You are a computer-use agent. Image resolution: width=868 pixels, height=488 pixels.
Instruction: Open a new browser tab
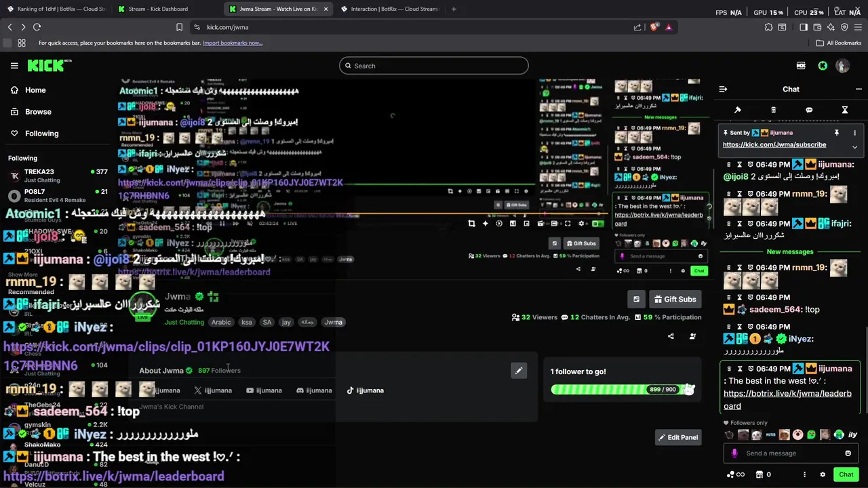(454, 9)
